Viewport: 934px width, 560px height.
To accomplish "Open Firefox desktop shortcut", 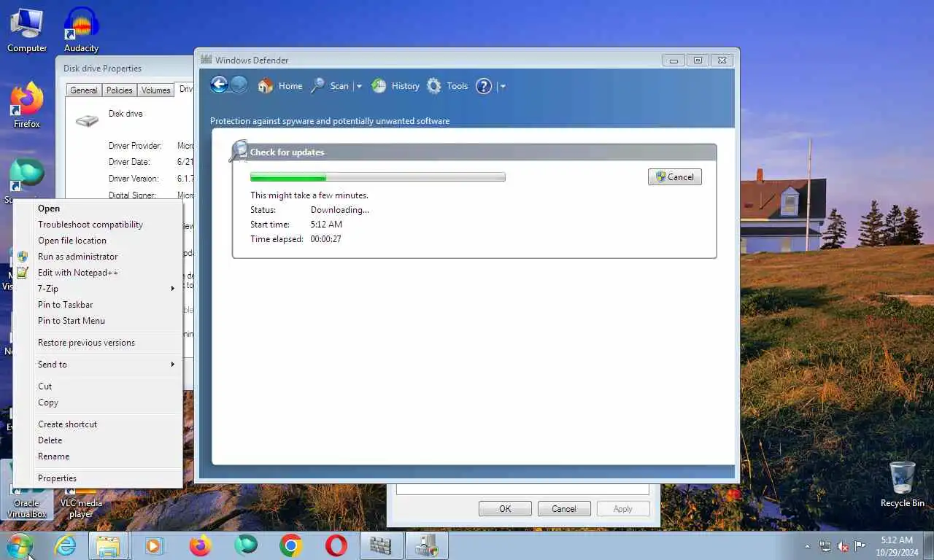I will coord(27,106).
